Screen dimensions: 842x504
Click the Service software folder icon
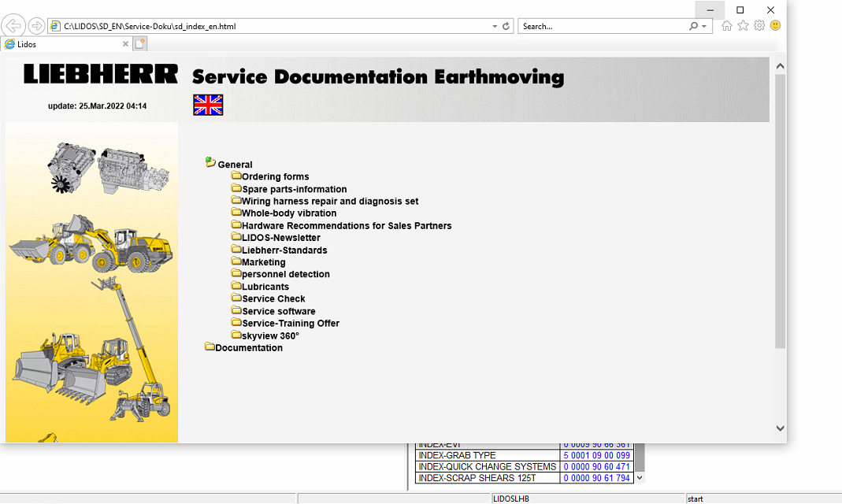[x=236, y=309]
